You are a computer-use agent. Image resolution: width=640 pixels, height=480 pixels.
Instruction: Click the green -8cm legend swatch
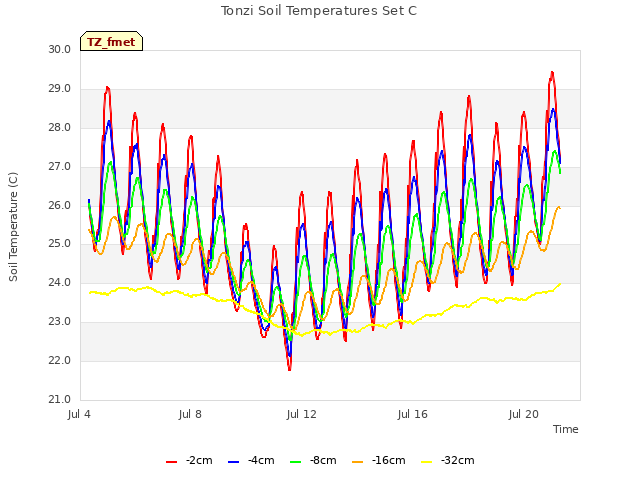[x=296, y=462]
